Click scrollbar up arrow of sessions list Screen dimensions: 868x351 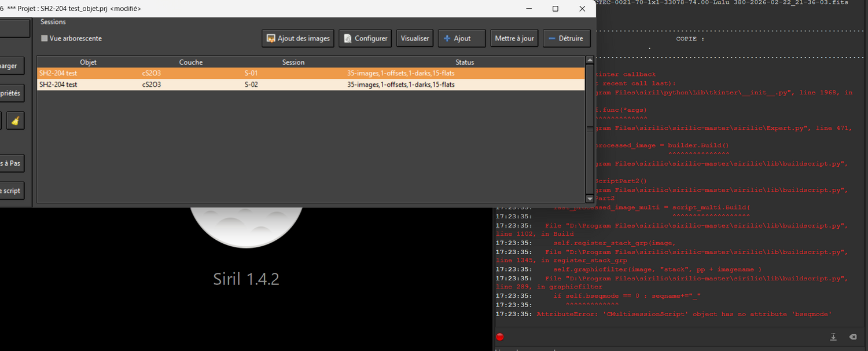590,60
